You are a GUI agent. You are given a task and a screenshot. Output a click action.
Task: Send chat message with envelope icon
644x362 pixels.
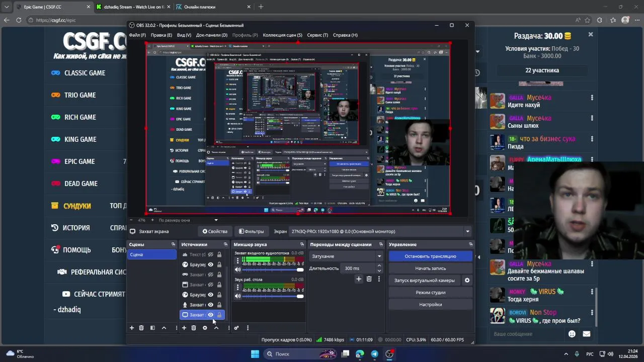[x=586, y=334]
